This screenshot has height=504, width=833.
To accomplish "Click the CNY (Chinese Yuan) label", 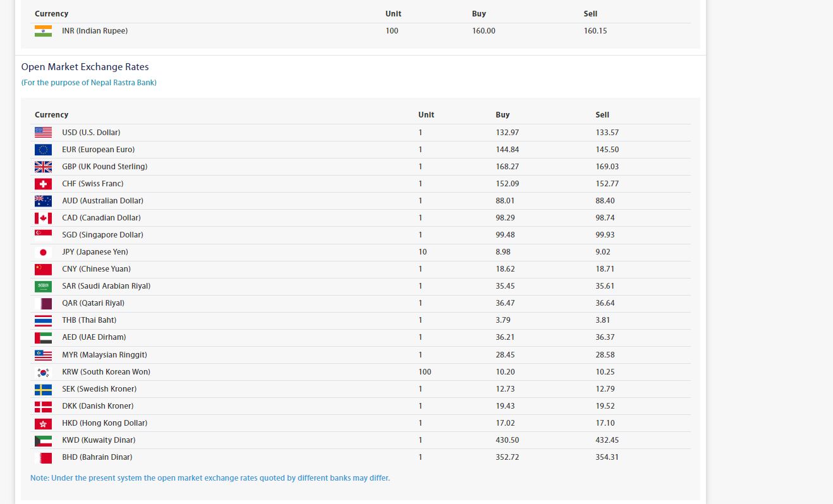I will click(x=96, y=269).
